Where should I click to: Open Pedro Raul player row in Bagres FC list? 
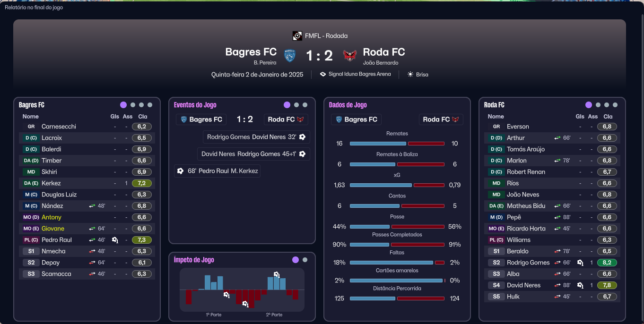[87, 240]
